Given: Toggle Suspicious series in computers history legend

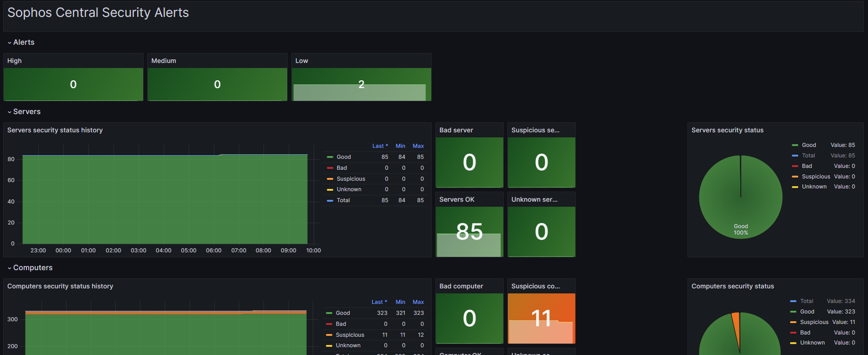Looking at the screenshot, I should [350, 335].
